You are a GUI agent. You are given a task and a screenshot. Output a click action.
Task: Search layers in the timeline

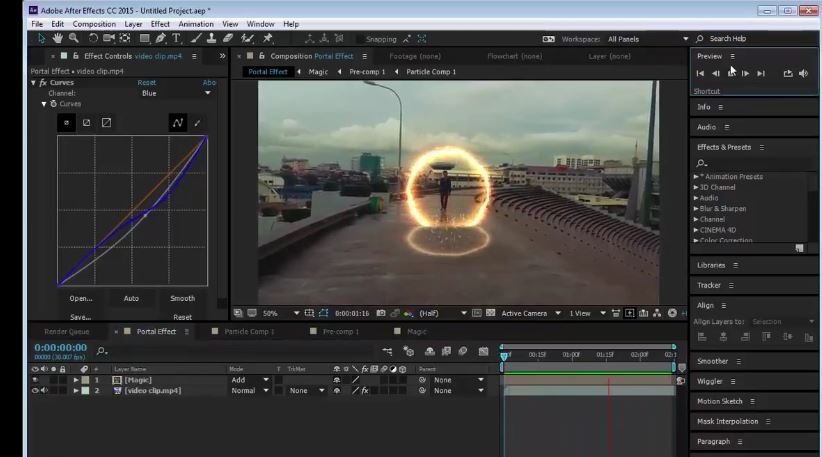click(102, 351)
